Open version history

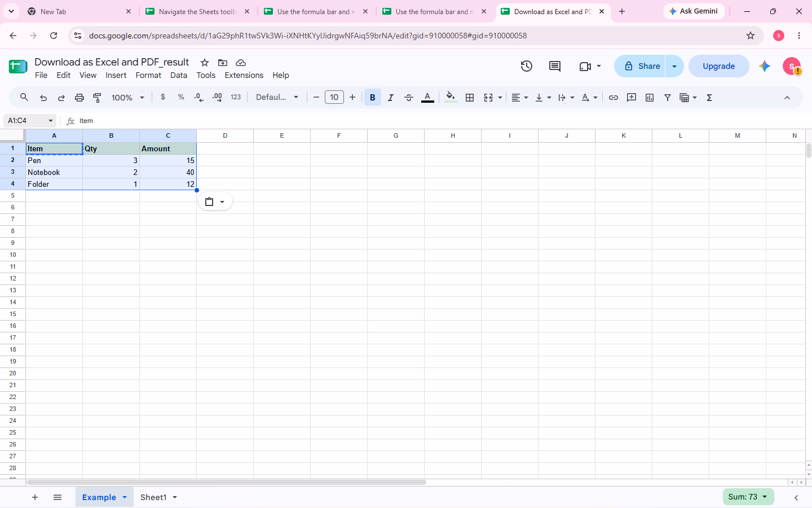coord(527,66)
